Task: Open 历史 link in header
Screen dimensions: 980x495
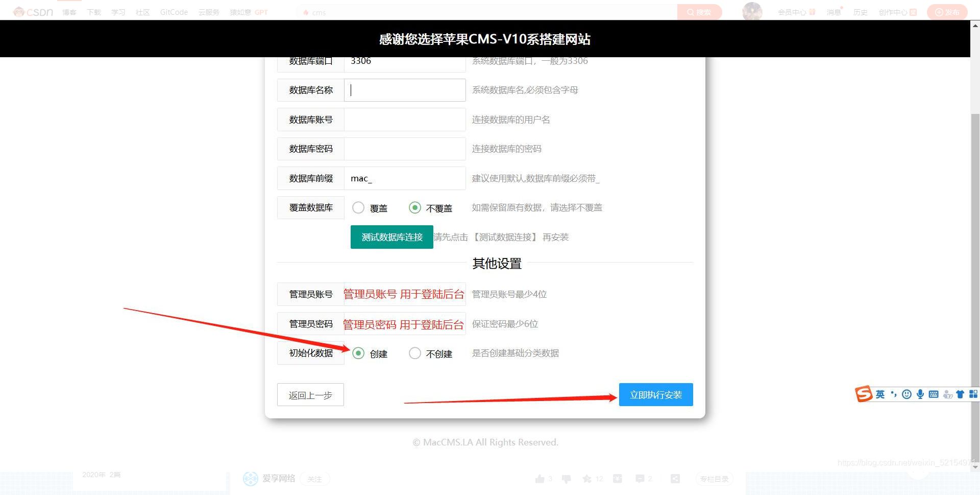Action: pos(861,12)
